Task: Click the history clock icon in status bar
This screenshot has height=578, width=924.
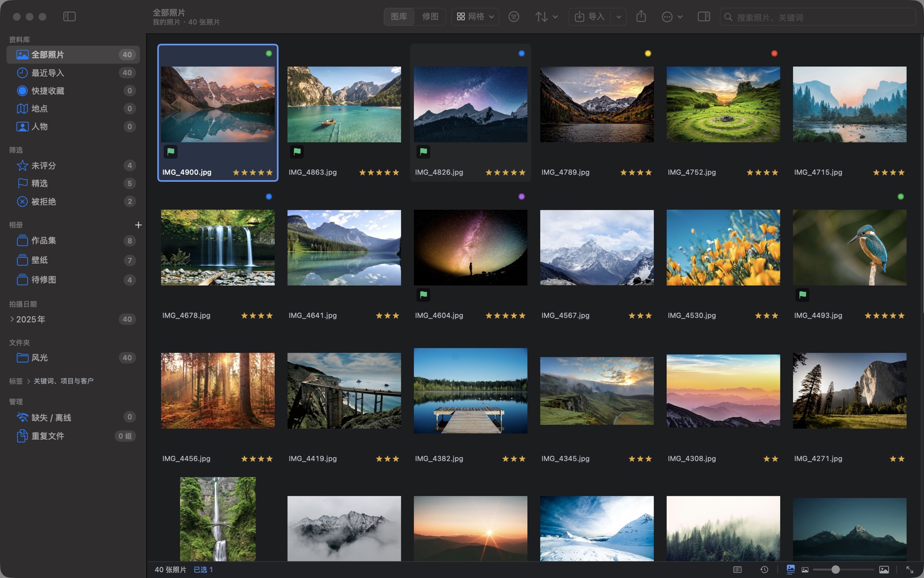Action: (764, 569)
